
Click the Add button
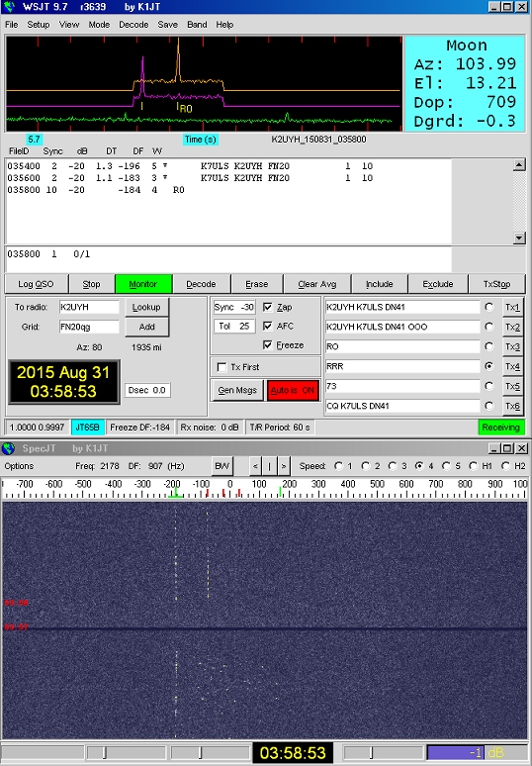(x=146, y=327)
